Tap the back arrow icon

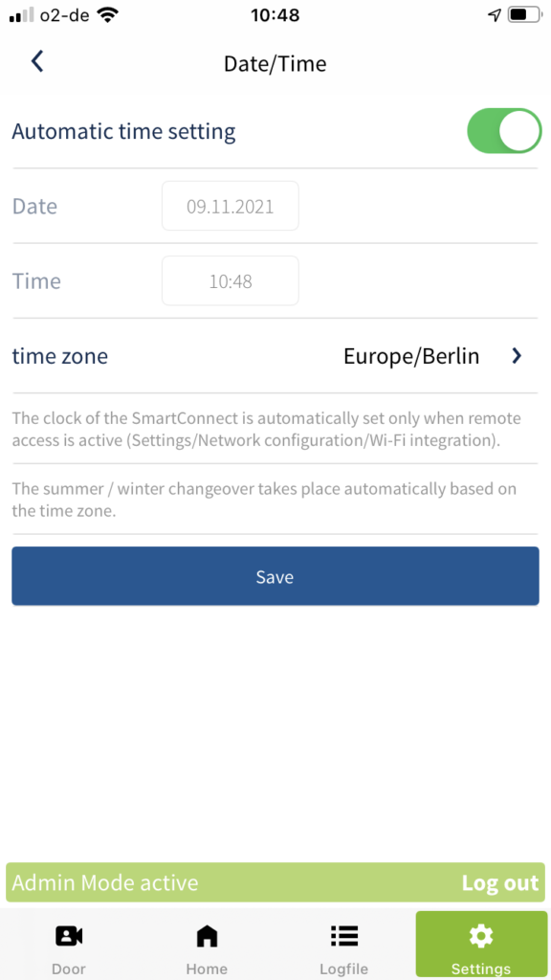point(37,62)
